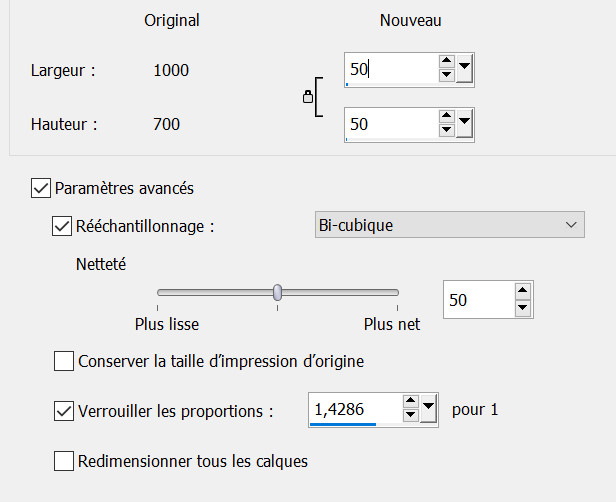The height and width of the screenshot is (502, 616).
Task: Open the width slider dropdown arrow
Action: (464, 70)
